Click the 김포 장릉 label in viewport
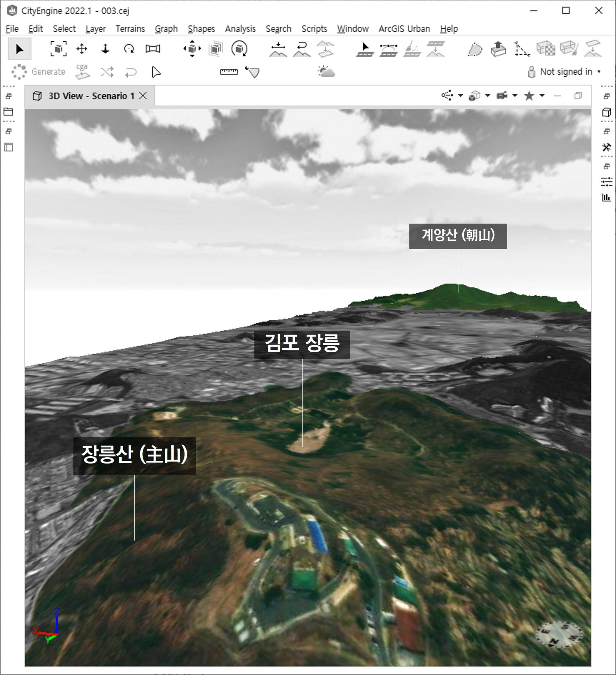This screenshot has height=675, width=616. pos(302,344)
